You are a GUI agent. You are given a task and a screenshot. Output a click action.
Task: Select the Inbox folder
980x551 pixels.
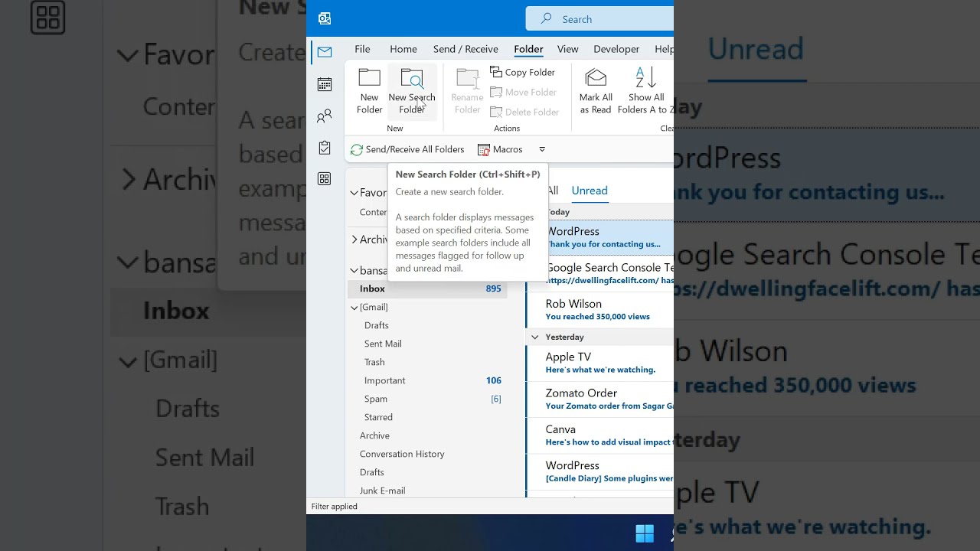click(x=427, y=289)
